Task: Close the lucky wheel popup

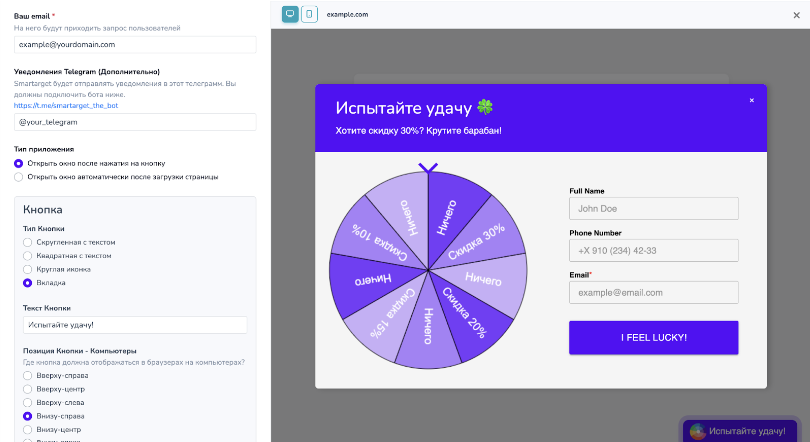Action: click(x=752, y=100)
